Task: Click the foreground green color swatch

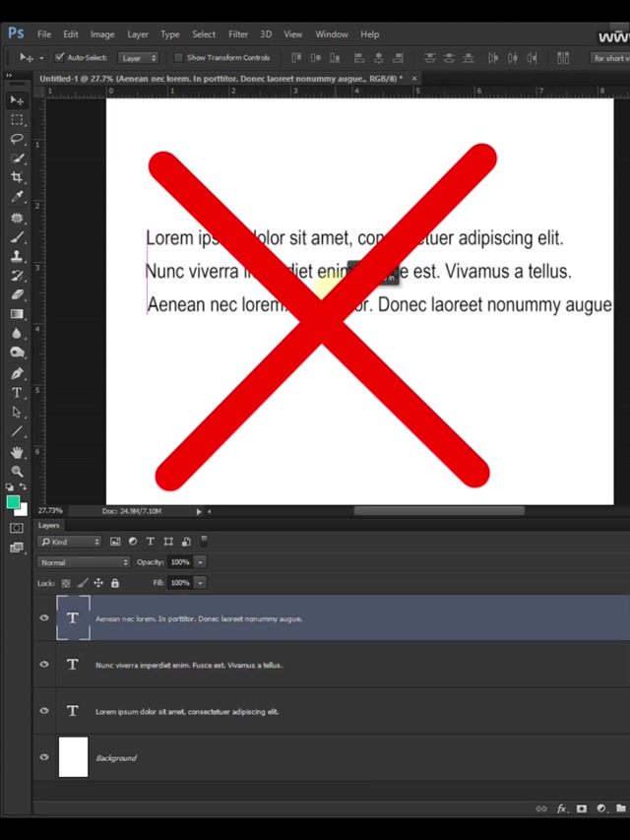Action: [x=13, y=502]
